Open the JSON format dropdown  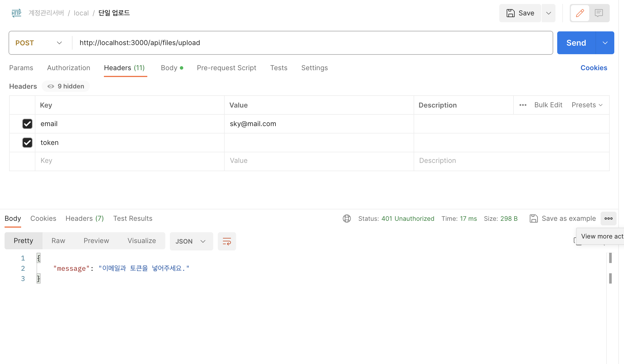(x=191, y=241)
